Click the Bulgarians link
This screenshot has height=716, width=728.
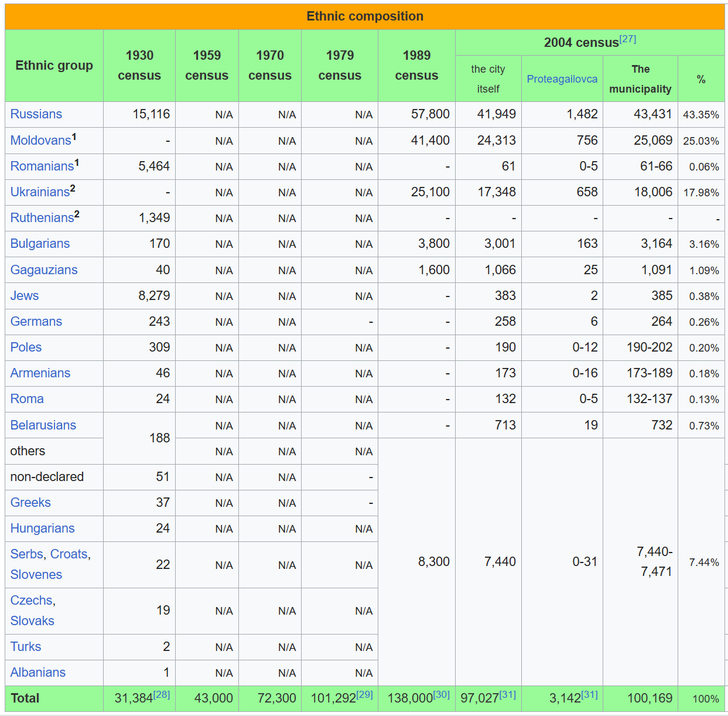click(40, 244)
